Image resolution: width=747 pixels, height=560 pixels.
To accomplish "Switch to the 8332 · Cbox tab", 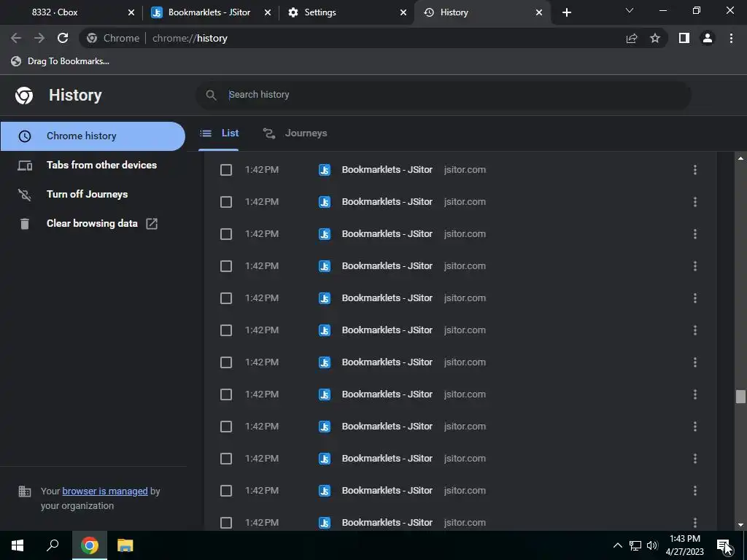I will (71, 12).
